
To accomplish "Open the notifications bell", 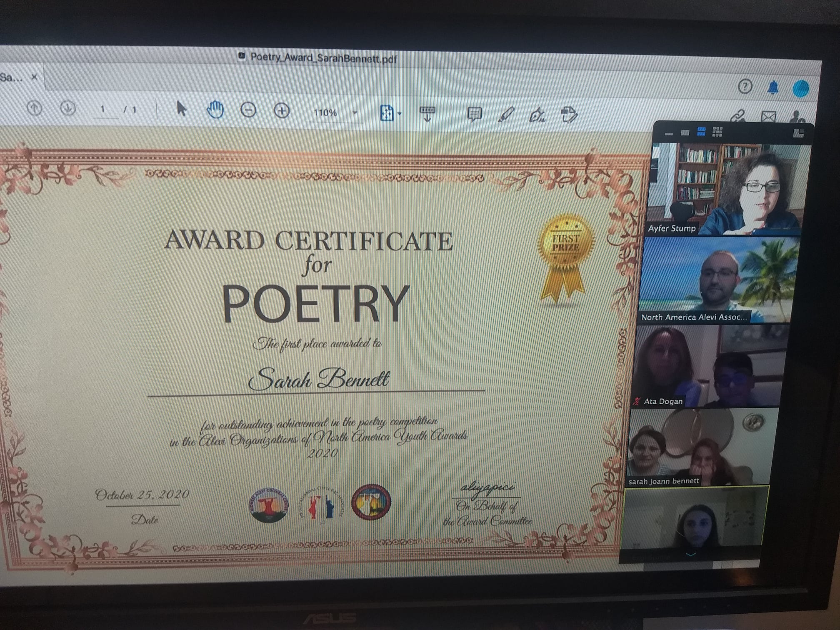I will [773, 87].
